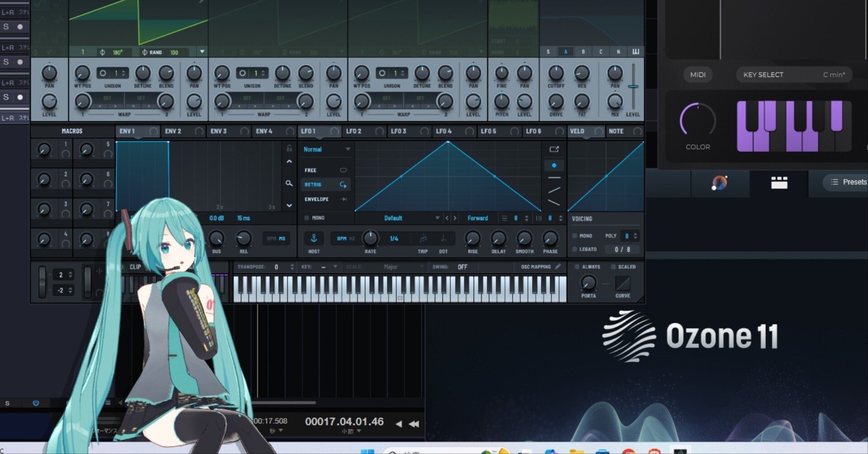Enable the ALWAYS portamento checkbox
Image resolution: width=868 pixels, height=454 pixels.
(577, 267)
